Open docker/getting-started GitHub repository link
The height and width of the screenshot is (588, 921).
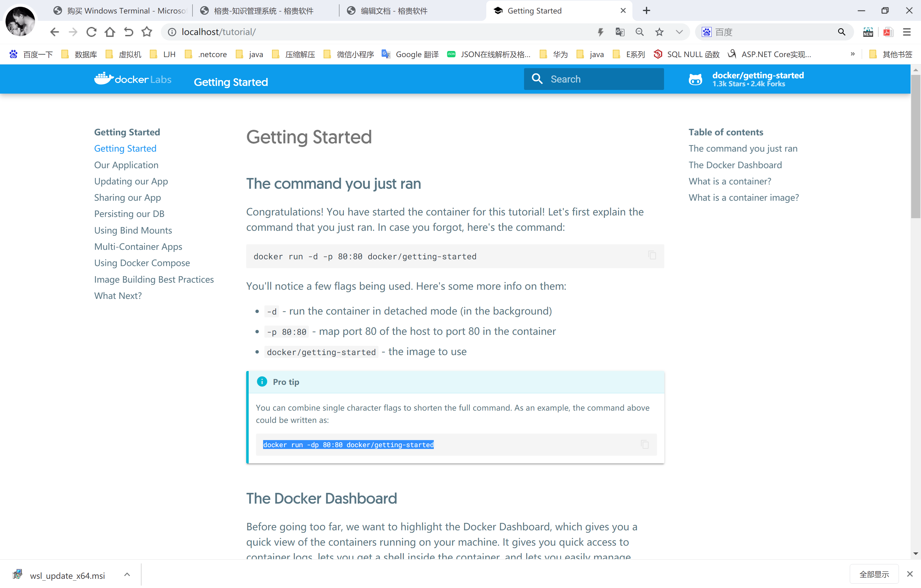tap(746, 79)
